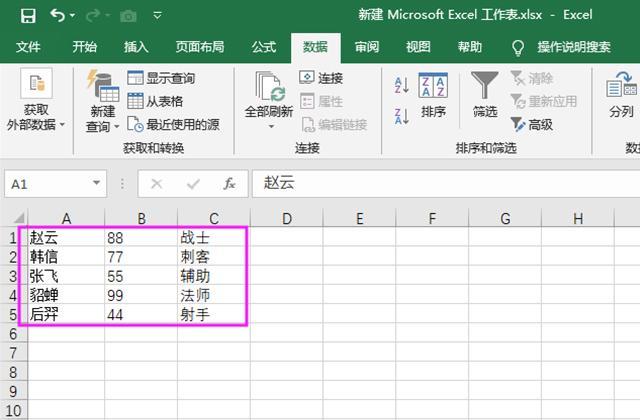The height and width of the screenshot is (420, 640).
Task: Click Recent Sources button (最近使用的源)
Action: (173, 124)
